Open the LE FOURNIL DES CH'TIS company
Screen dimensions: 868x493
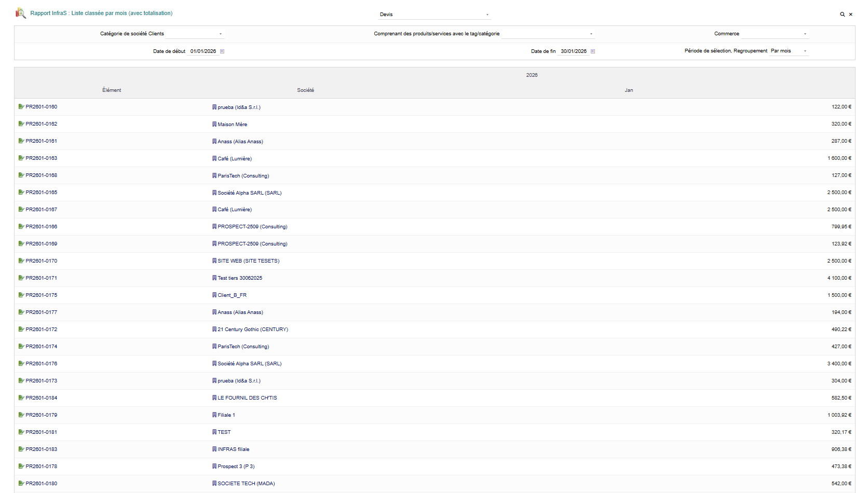[247, 398]
